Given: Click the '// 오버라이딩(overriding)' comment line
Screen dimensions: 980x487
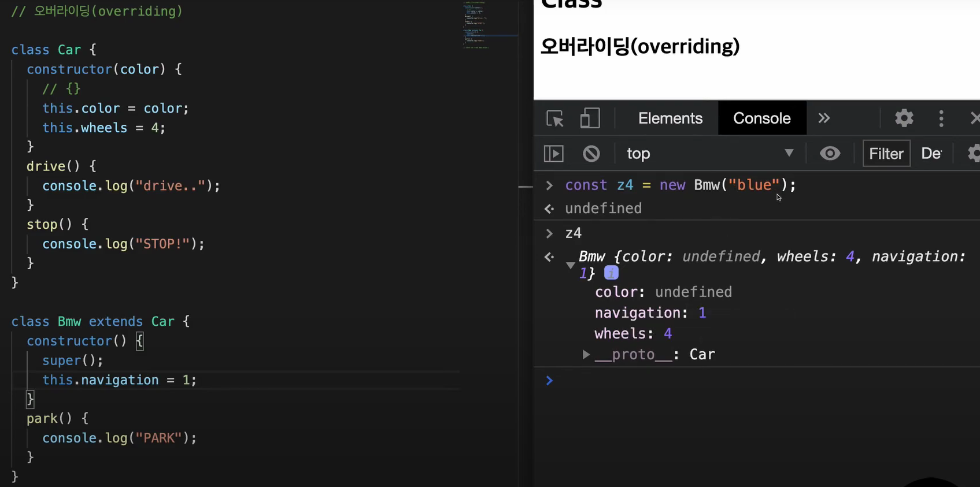Looking at the screenshot, I should (97, 11).
